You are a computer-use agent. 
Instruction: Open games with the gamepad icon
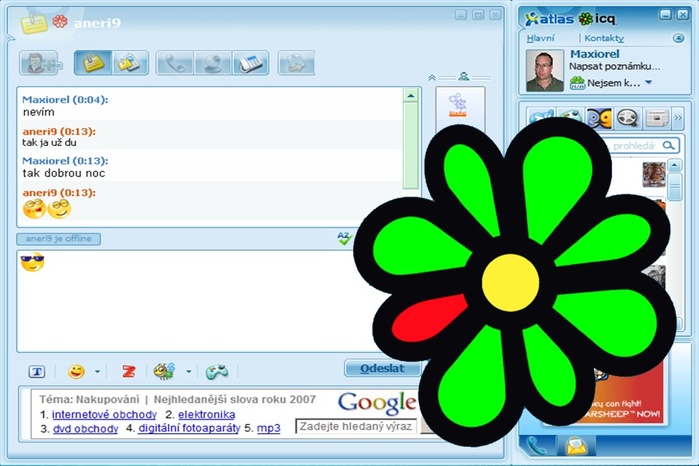pos(217,371)
